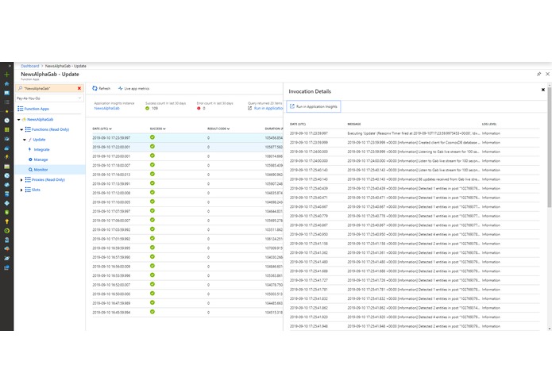
Task: Expand the Proxies (Read Only) node arrow
Action: click(21, 179)
